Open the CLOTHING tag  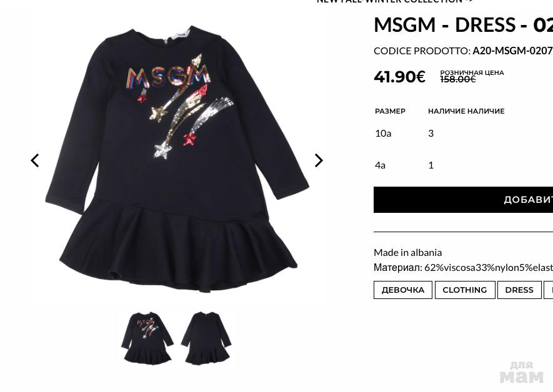click(x=465, y=290)
